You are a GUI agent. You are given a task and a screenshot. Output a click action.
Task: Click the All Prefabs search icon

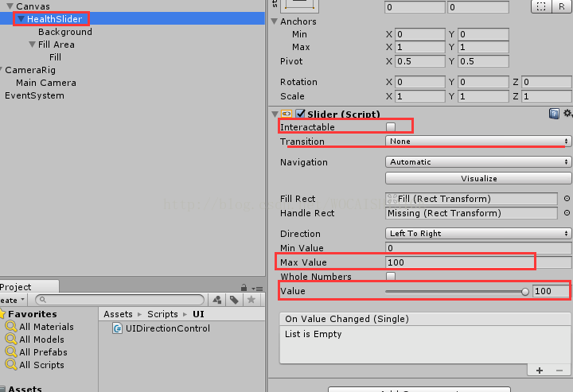[x=11, y=352]
